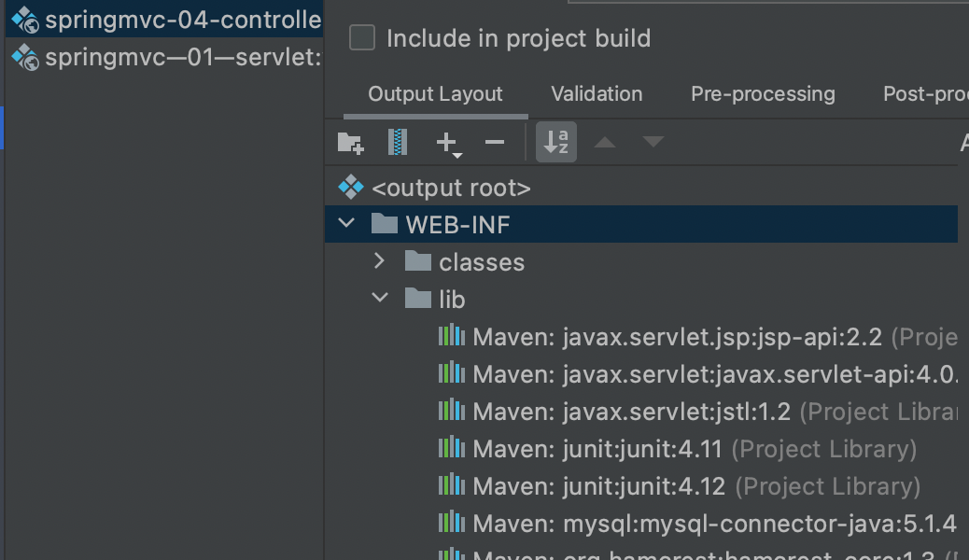Move the selected element down

(x=653, y=141)
